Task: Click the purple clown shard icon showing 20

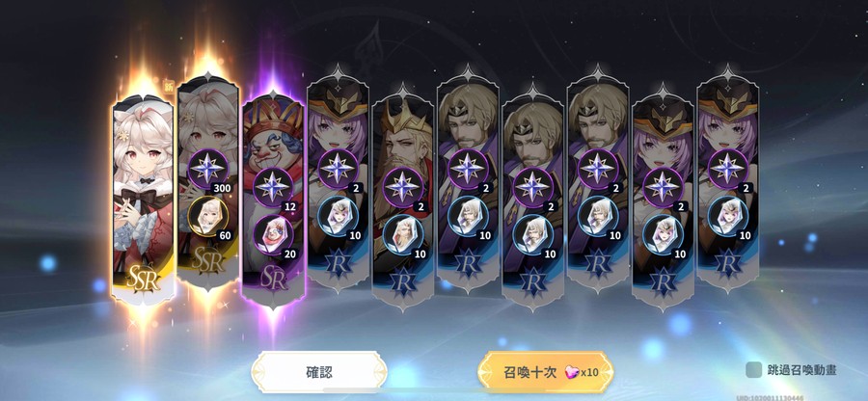Action: [272, 235]
